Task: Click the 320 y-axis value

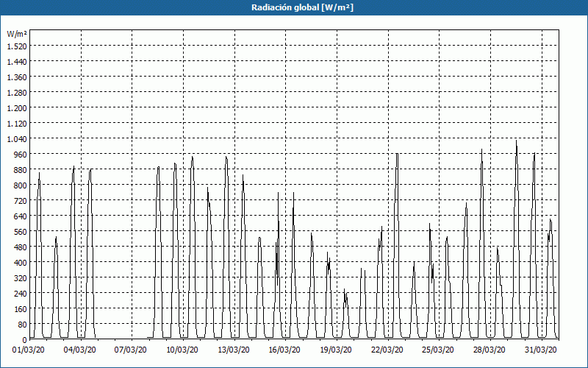Action: point(21,278)
